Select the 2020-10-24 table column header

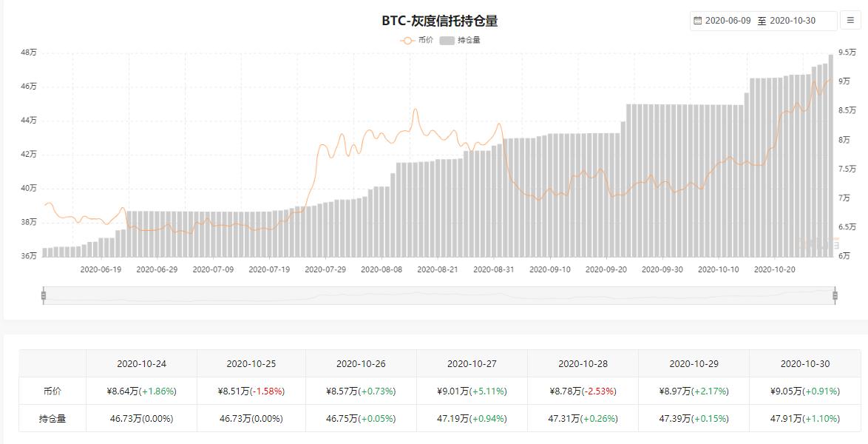142,363
